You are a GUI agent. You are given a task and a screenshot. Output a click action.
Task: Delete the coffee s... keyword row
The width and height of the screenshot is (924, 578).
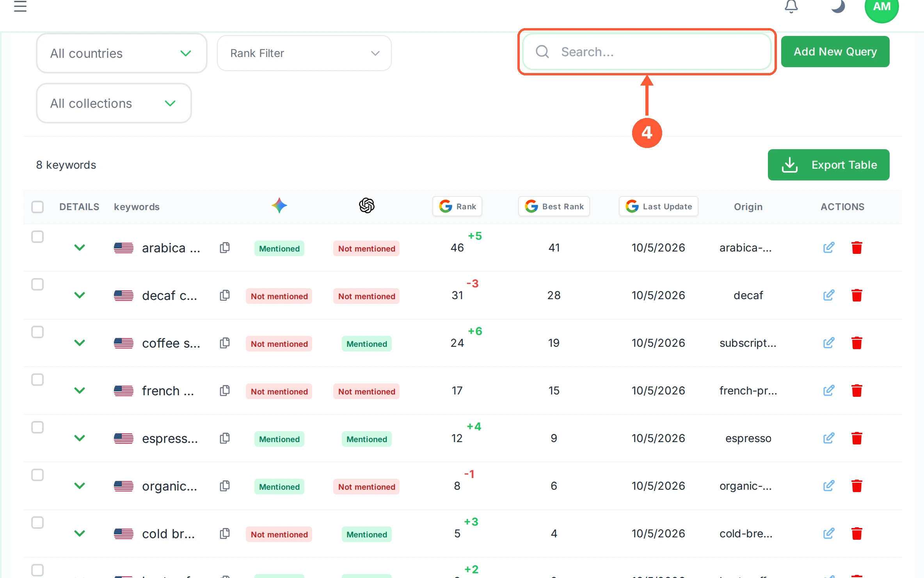click(857, 343)
